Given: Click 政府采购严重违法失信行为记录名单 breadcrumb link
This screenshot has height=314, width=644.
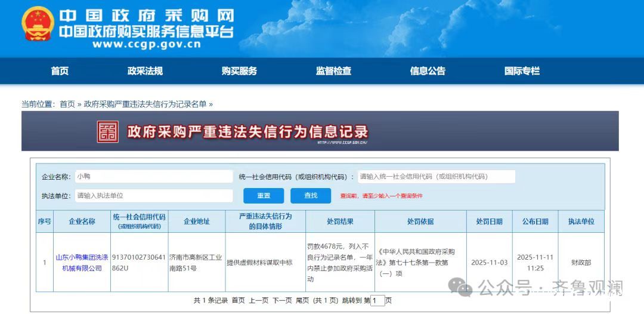Looking at the screenshot, I should 145,104.
